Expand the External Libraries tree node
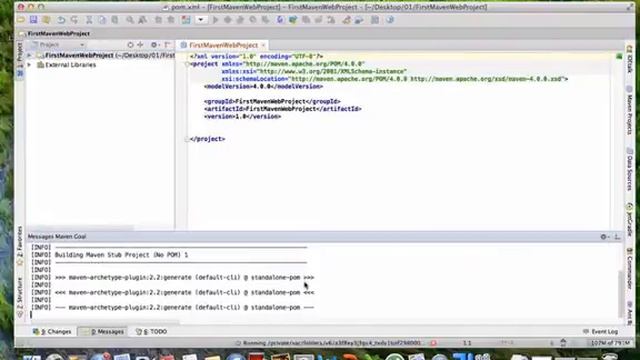 [x=29, y=65]
